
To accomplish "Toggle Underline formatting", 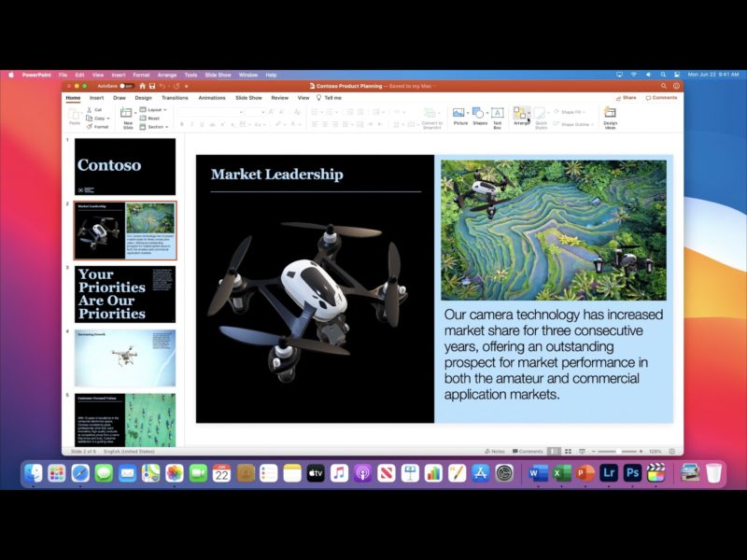I will 202,124.
